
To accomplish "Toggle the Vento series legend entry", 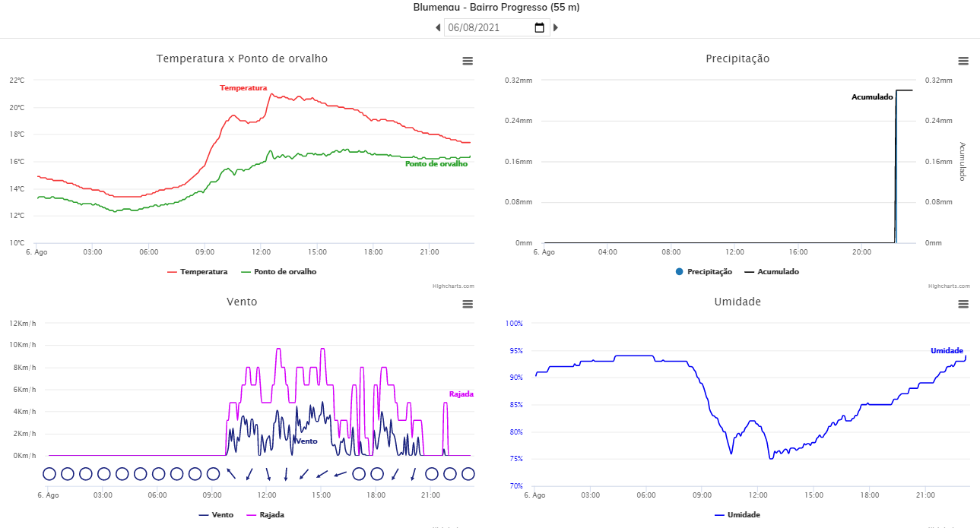I will [x=216, y=514].
